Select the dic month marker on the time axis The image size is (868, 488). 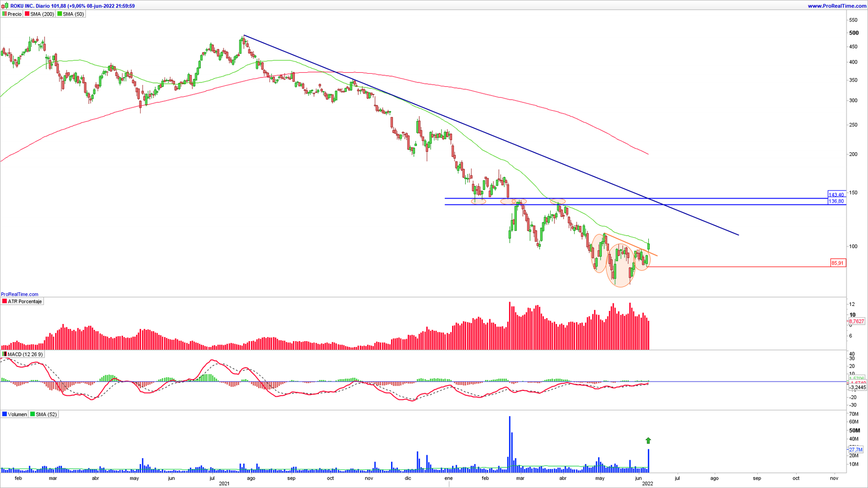click(x=408, y=478)
